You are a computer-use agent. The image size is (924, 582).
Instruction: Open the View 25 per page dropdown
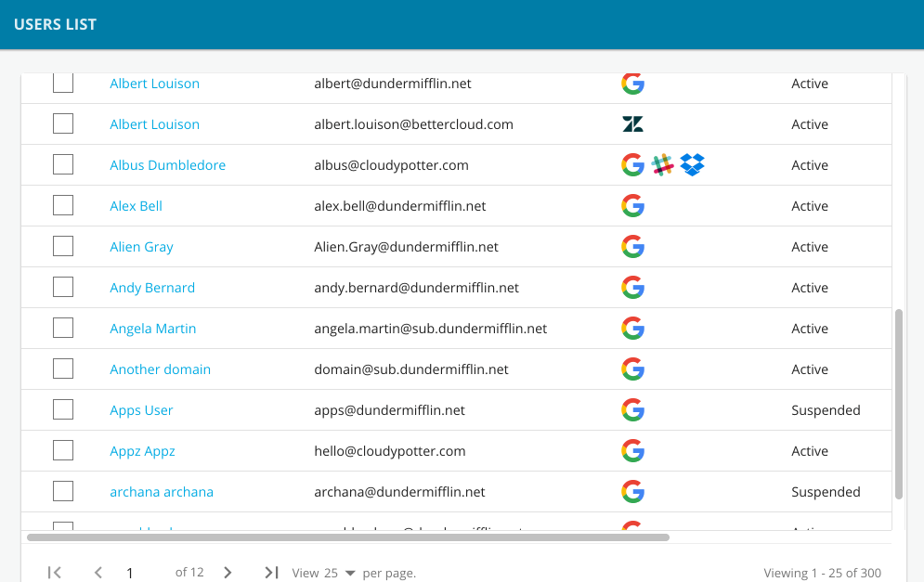click(340, 573)
